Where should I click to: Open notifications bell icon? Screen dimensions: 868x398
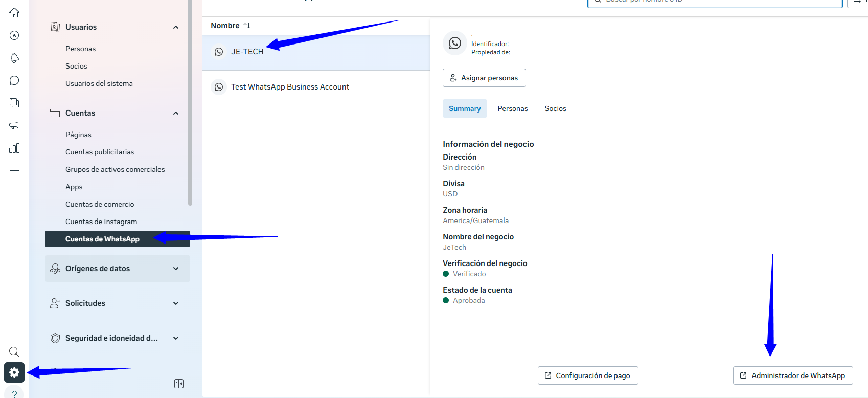14,58
